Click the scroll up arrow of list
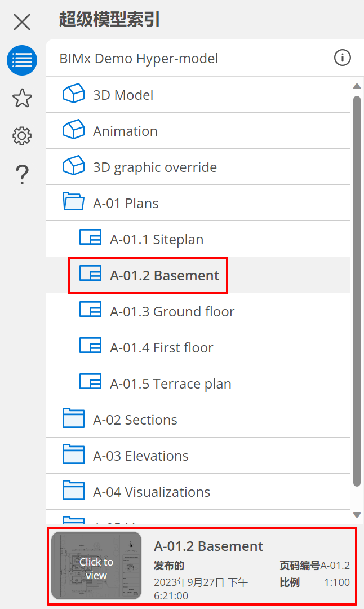The height and width of the screenshot is (609, 364). 356,86
